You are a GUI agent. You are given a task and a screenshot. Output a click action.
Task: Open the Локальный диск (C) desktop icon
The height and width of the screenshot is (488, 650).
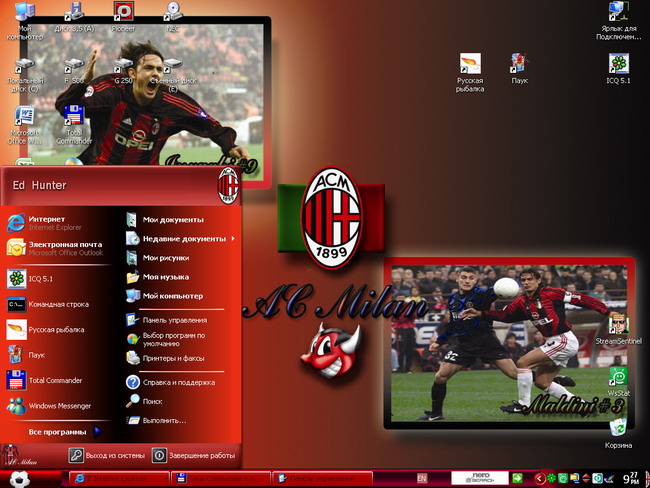(x=24, y=75)
